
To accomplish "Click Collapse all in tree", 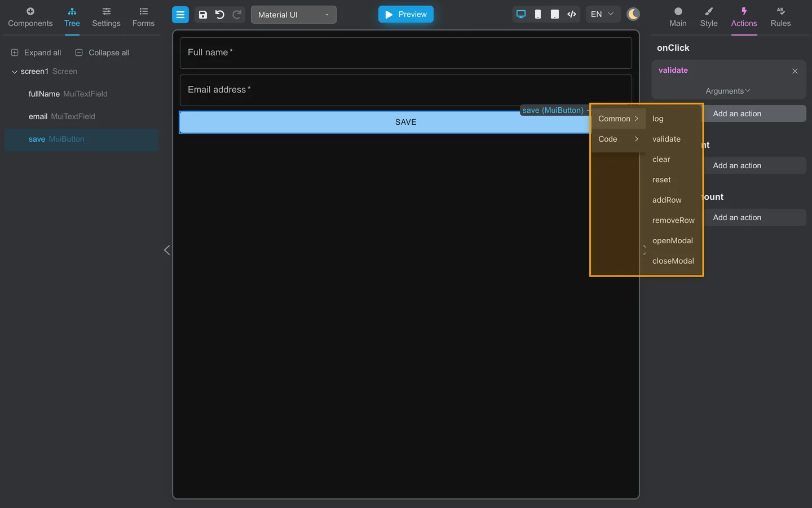I will coord(103,52).
